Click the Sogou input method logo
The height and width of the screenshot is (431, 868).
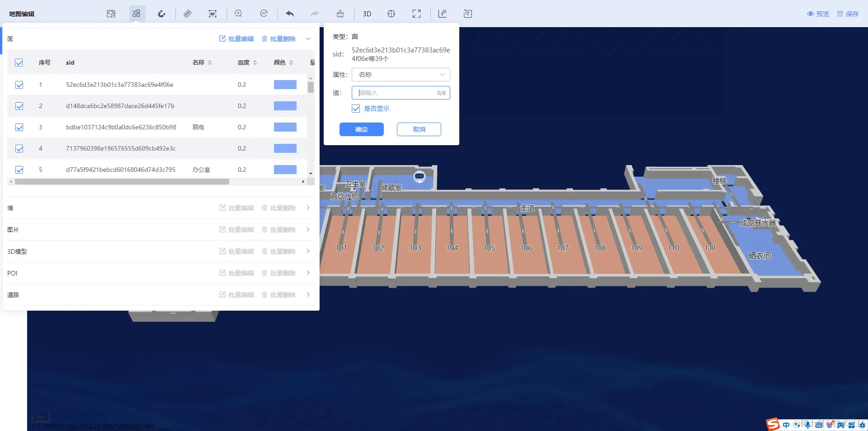tap(773, 424)
